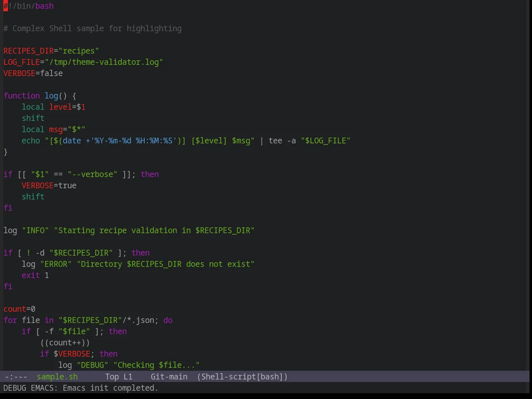Click the "INFO" string
The width and height of the screenshot is (532, 399).
coord(35,230)
